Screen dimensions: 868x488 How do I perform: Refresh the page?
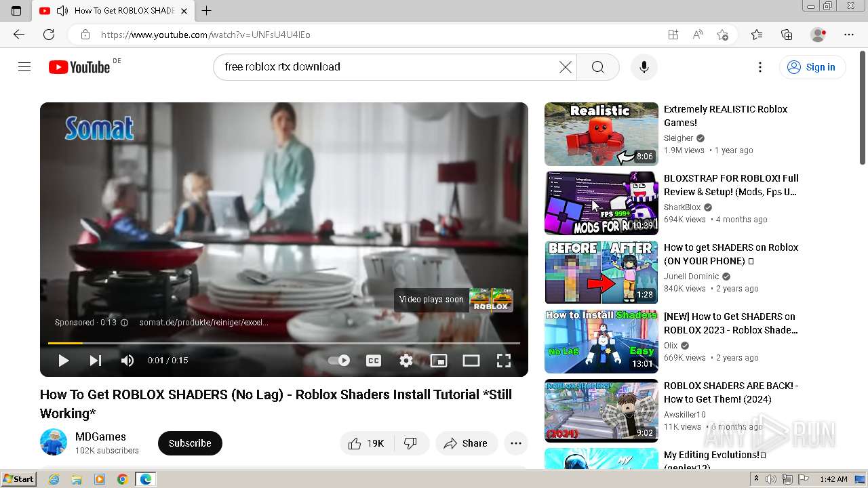(x=49, y=35)
